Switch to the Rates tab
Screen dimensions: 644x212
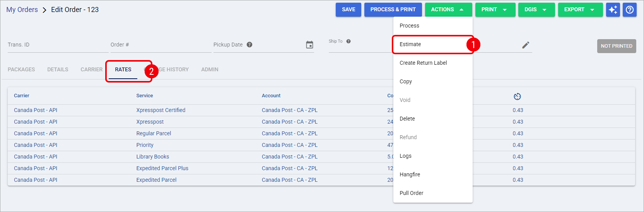[x=123, y=69]
